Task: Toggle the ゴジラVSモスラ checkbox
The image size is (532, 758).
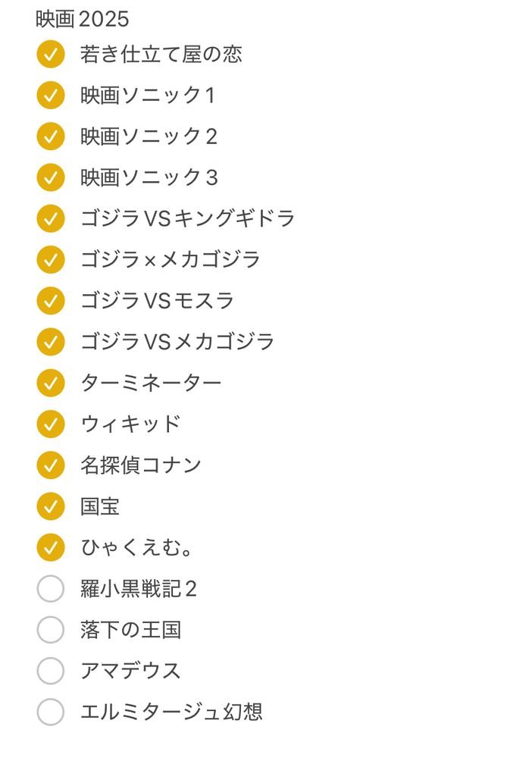Action: click(50, 301)
